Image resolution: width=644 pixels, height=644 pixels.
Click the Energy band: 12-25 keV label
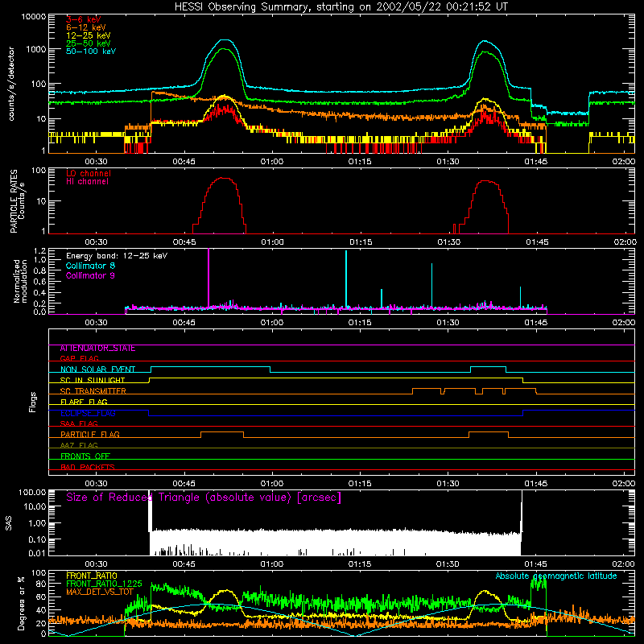(x=117, y=256)
